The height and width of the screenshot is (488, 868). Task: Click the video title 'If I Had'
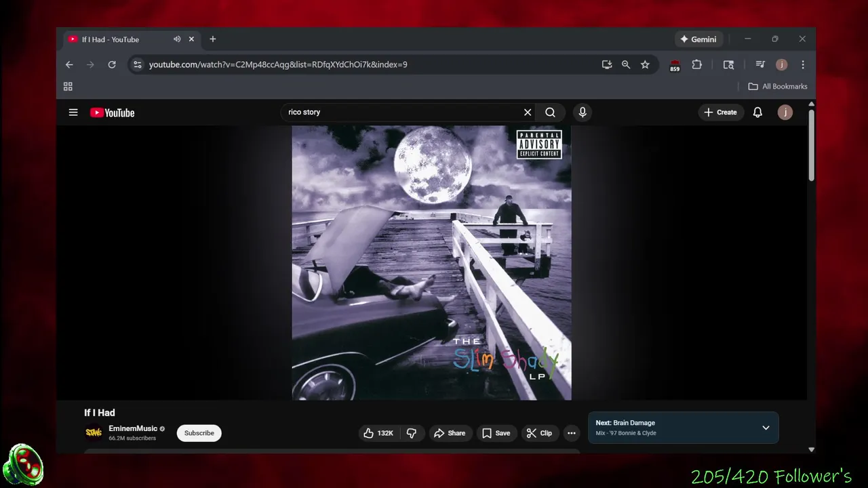(100, 413)
